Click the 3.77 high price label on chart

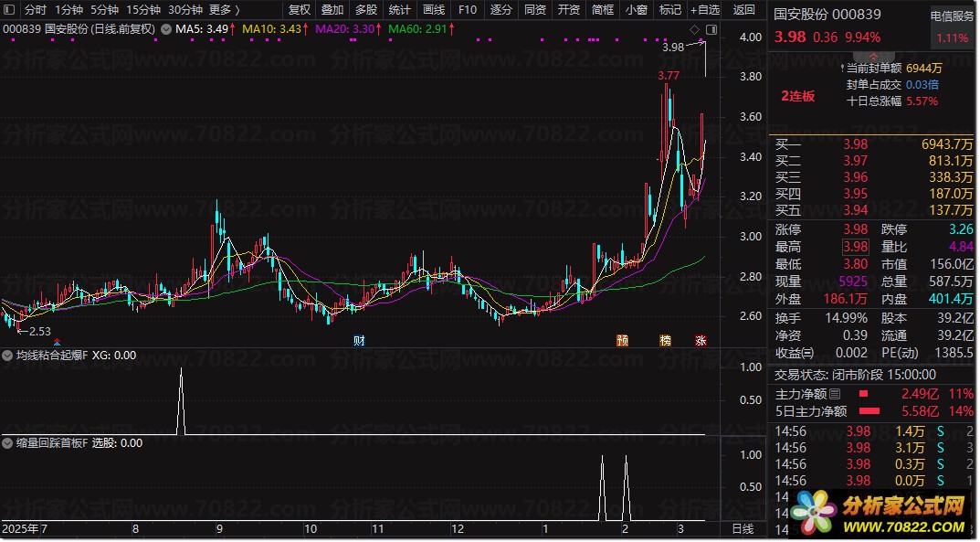(x=669, y=76)
